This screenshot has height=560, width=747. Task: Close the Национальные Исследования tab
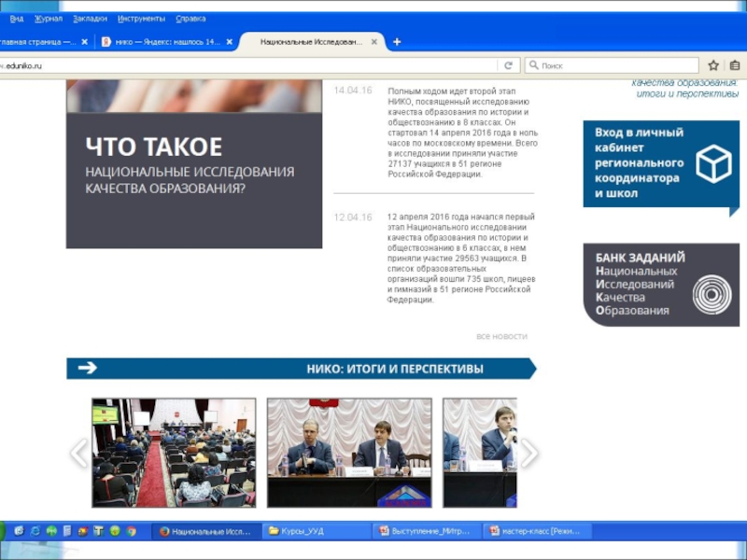(374, 42)
